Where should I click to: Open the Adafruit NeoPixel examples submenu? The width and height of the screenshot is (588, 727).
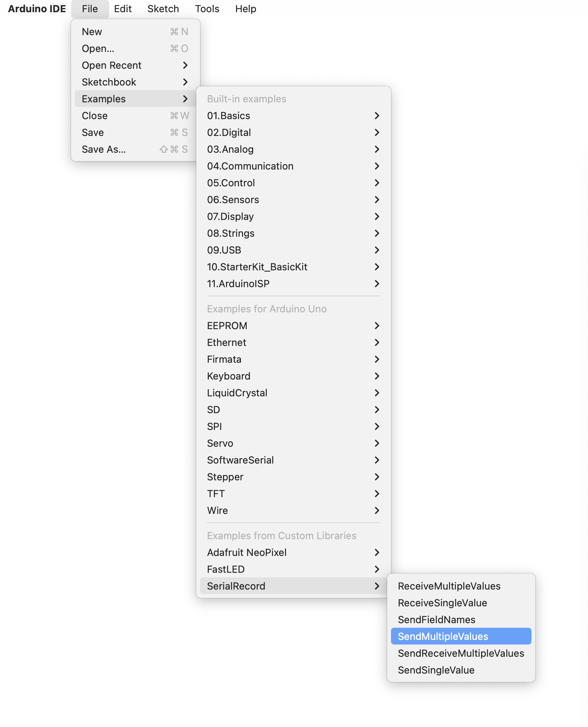pyautogui.click(x=293, y=553)
